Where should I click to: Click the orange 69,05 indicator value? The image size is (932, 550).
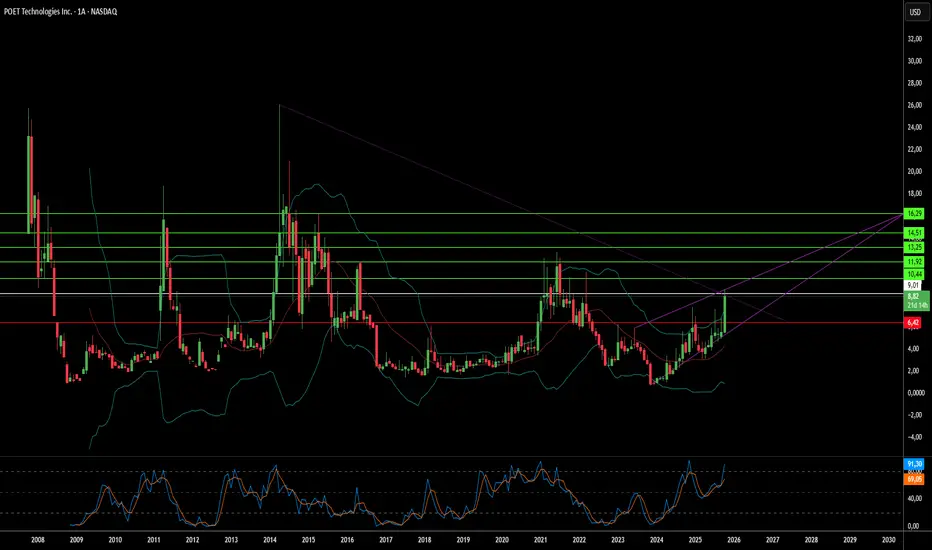pyautogui.click(x=914, y=479)
